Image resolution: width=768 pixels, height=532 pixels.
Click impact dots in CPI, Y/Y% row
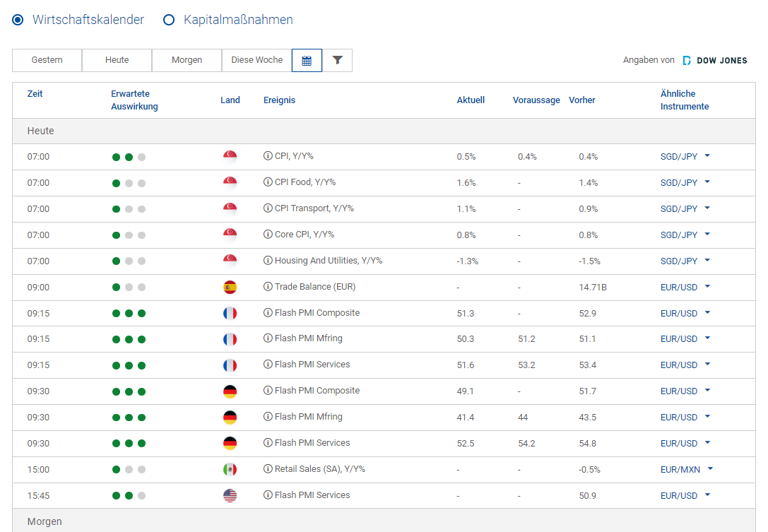pyautogui.click(x=129, y=158)
